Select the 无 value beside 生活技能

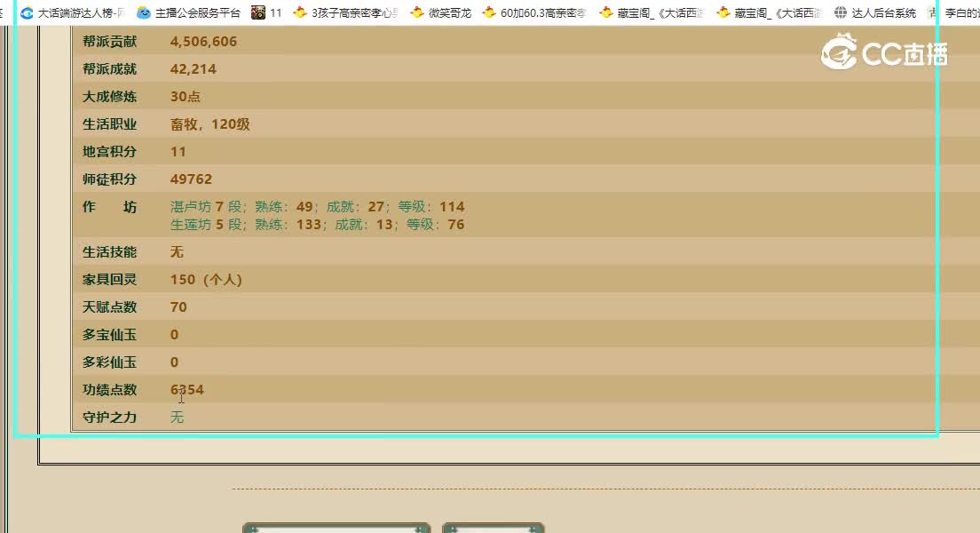(177, 251)
